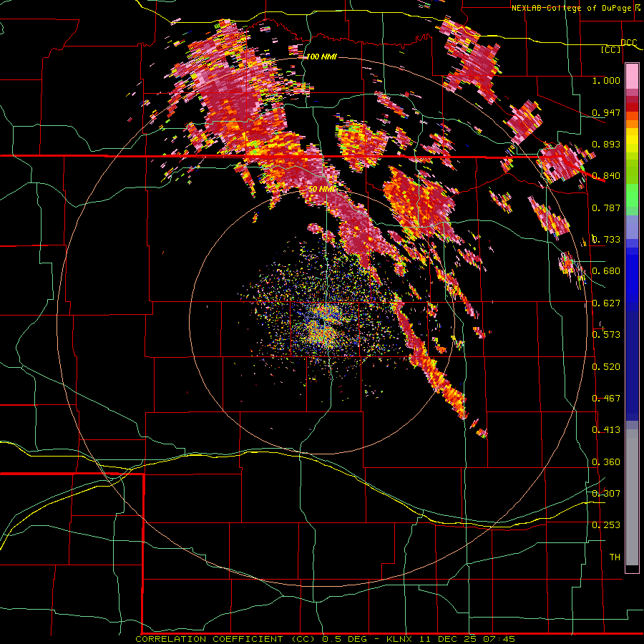The image size is (644, 644).
Task: Click the 100 NMI range ring label
Action: [x=321, y=57]
